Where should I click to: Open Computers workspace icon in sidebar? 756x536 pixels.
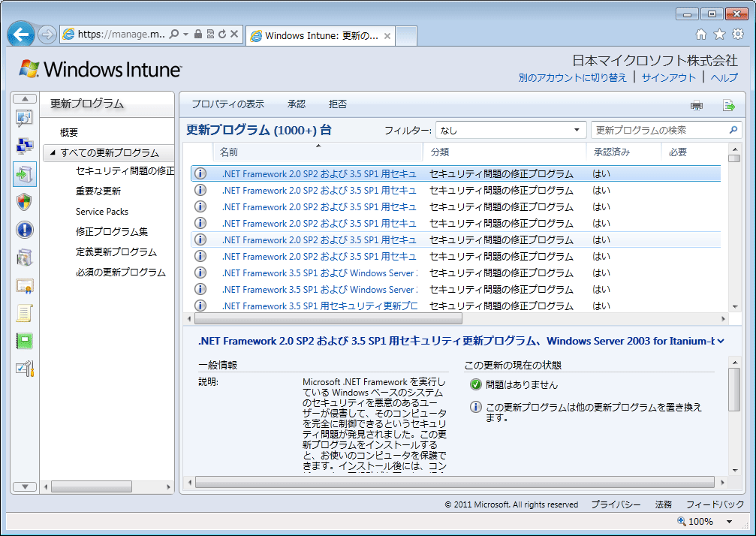point(25,146)
